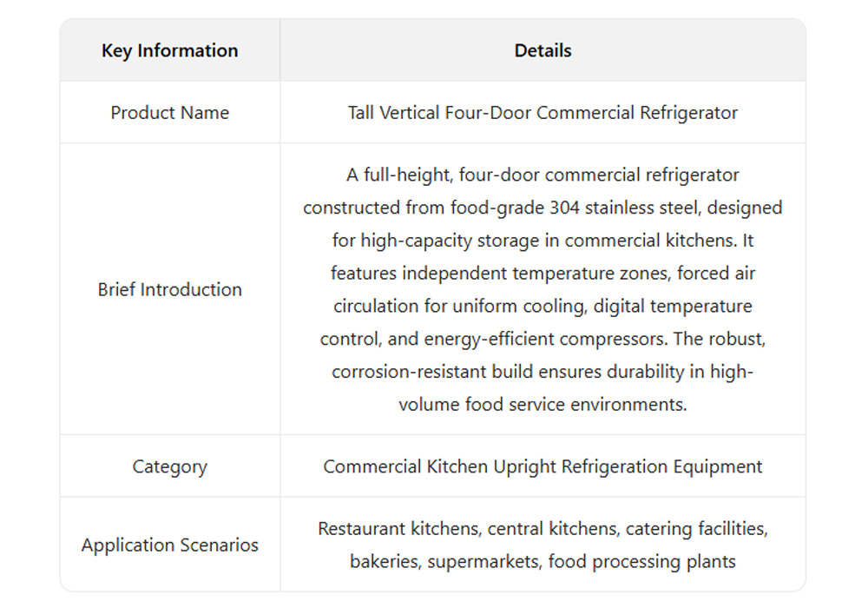Click the phrase "volume food service environments"
Viewport: 868px width, 608px height.
[542, 405]
